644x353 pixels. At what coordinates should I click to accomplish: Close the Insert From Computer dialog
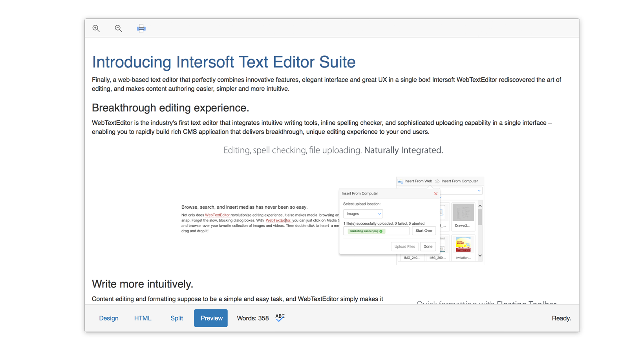point(435,193)
